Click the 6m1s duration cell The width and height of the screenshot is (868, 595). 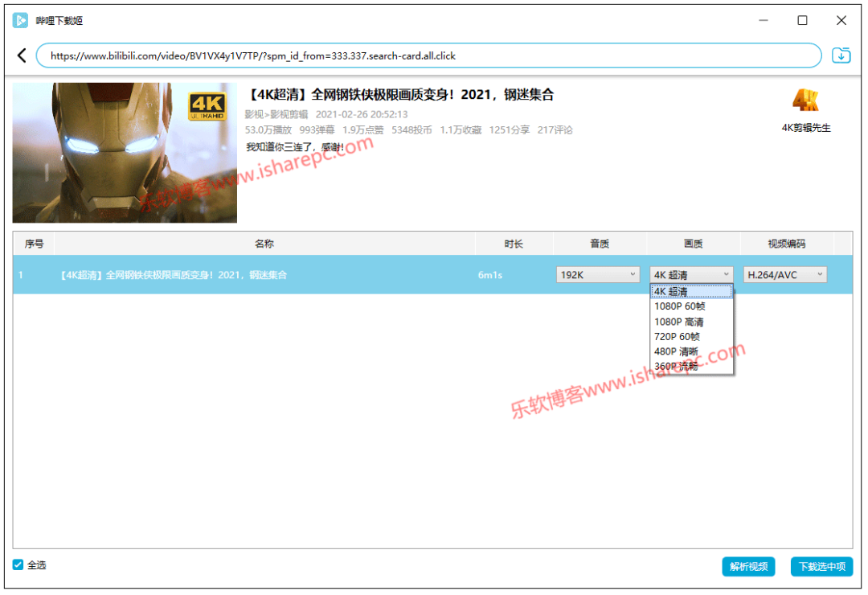coord(490,275)
